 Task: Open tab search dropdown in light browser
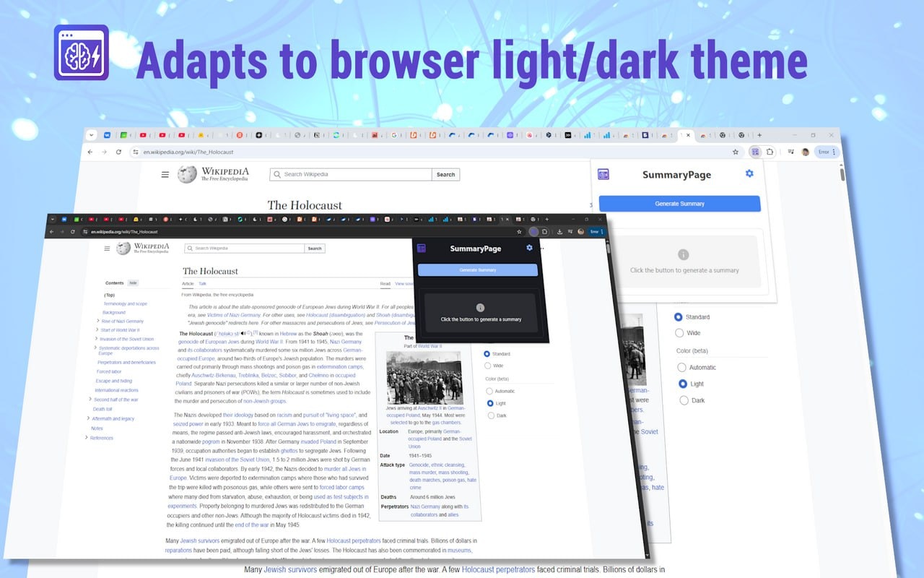(92, 135)
